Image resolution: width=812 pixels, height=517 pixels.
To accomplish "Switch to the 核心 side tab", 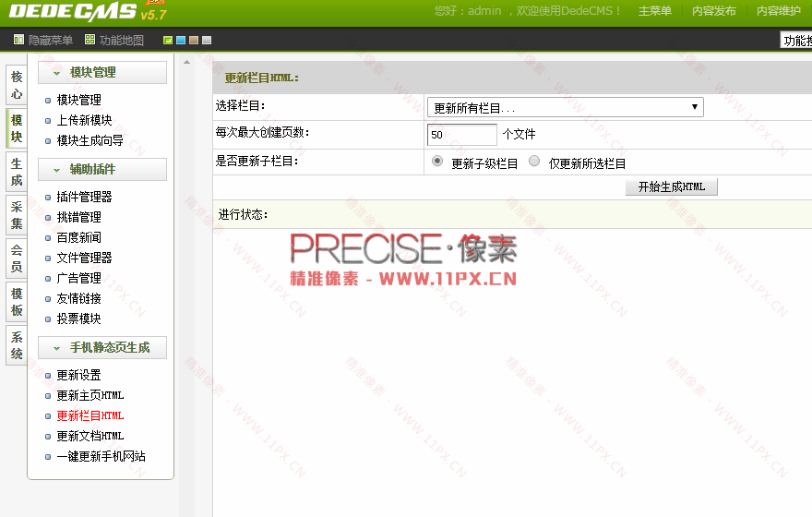I will [17, 85].
